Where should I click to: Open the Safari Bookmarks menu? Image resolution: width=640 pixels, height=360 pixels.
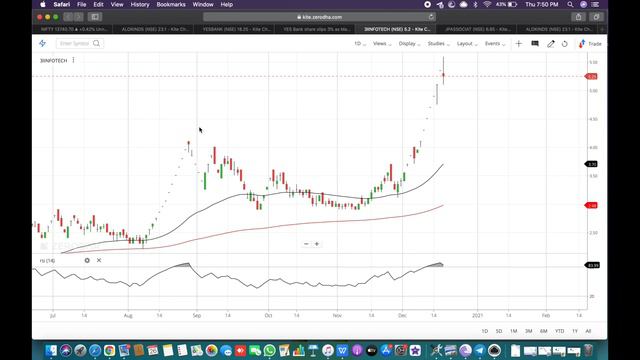(171, 4)
